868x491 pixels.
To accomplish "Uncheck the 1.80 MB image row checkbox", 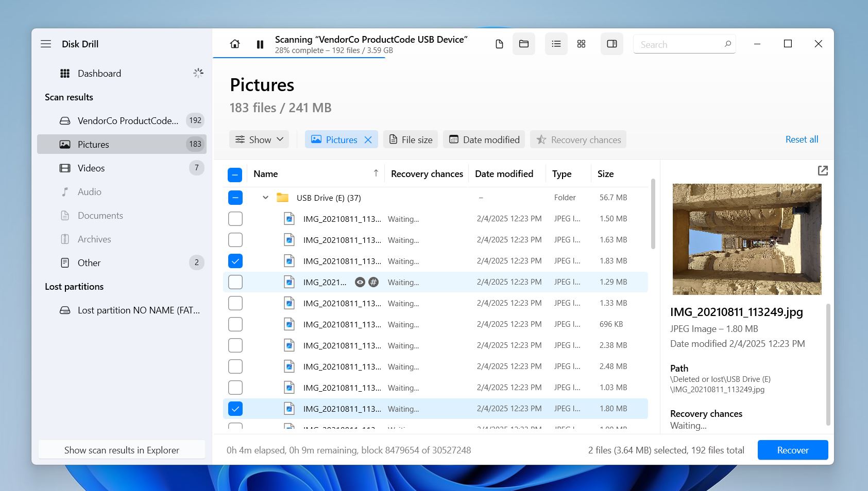I will pyautogui.click(x=235, y=409).
